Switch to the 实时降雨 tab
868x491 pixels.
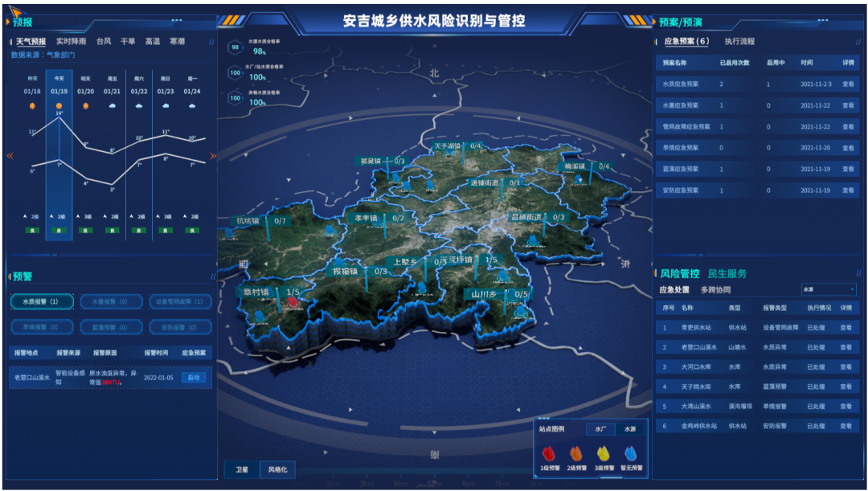point(71,41)
